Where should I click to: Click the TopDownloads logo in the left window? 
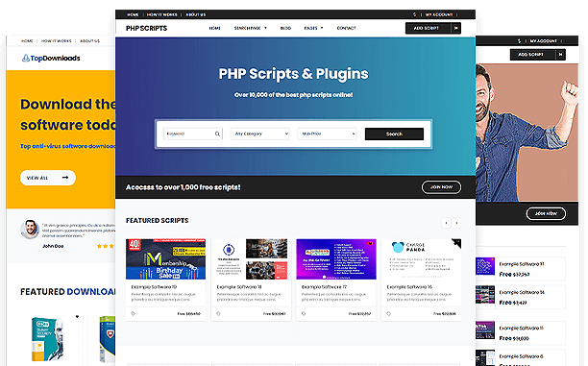[51, 59]
